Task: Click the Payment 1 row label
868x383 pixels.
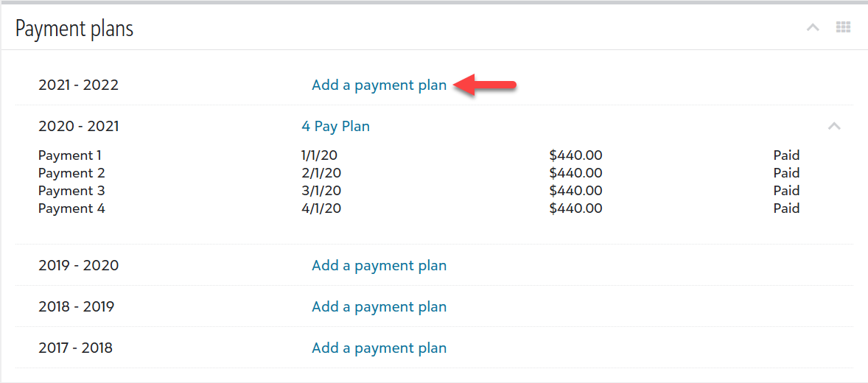Action: 70,155
